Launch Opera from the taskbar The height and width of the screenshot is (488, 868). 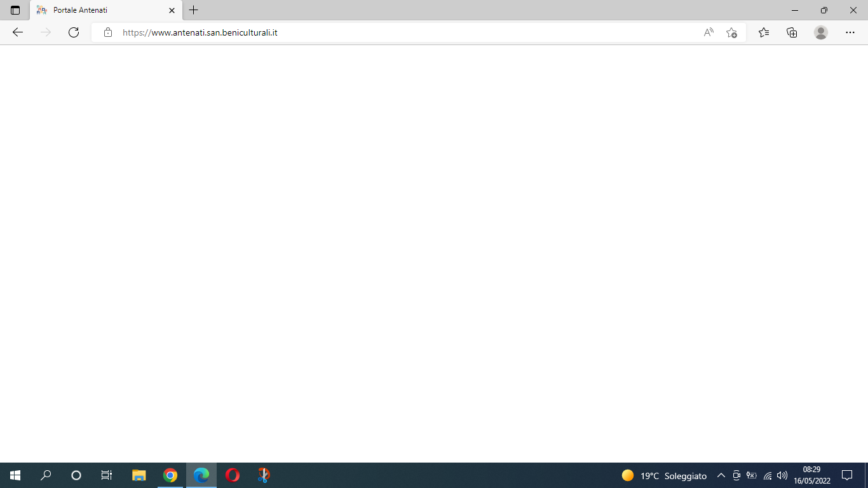(233, 475)
